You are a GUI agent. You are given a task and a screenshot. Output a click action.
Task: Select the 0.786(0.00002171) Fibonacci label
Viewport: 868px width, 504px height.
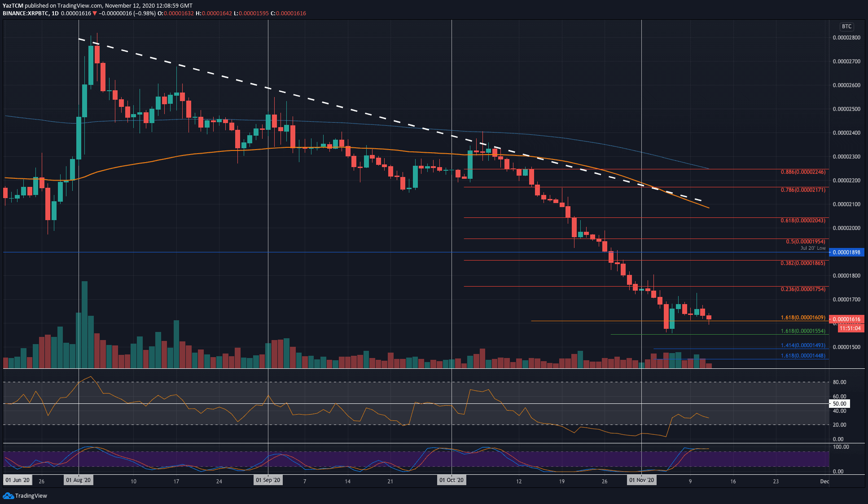tap(803, 190)
